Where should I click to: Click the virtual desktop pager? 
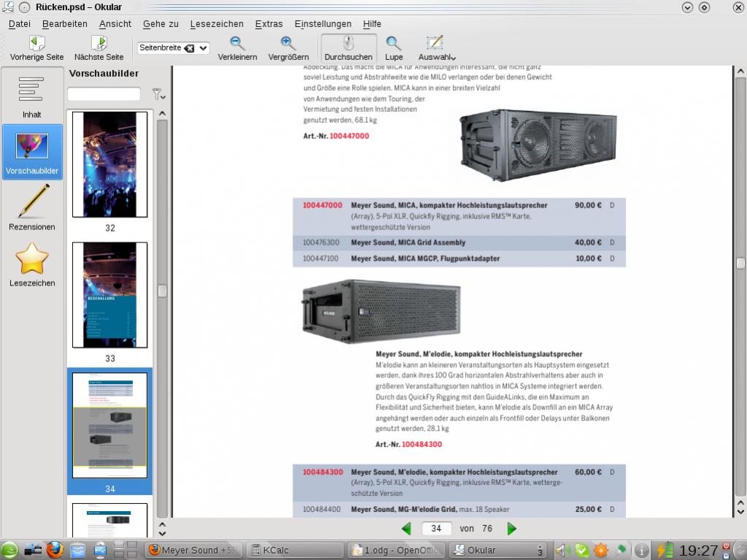[x=126, y=551]
